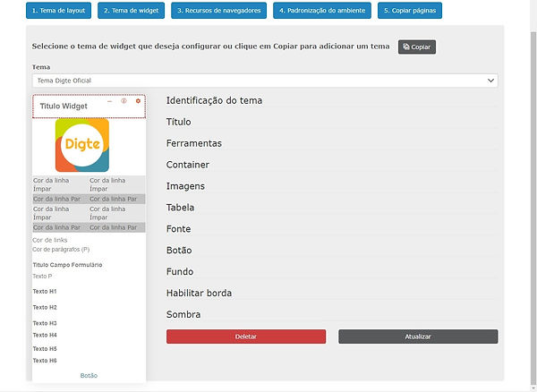Click the Titulo Widget heading
Image resolution: width=537 pixels, height=392 pixels.
tap(64, 107)
